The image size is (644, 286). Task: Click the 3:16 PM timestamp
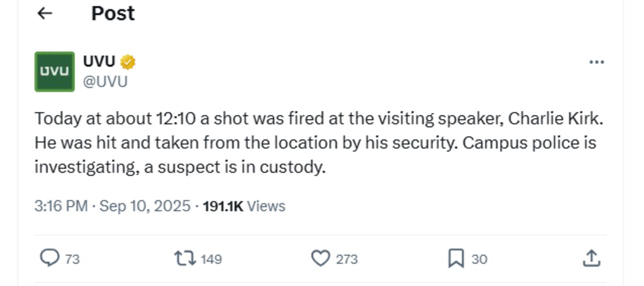coord(61,206)
